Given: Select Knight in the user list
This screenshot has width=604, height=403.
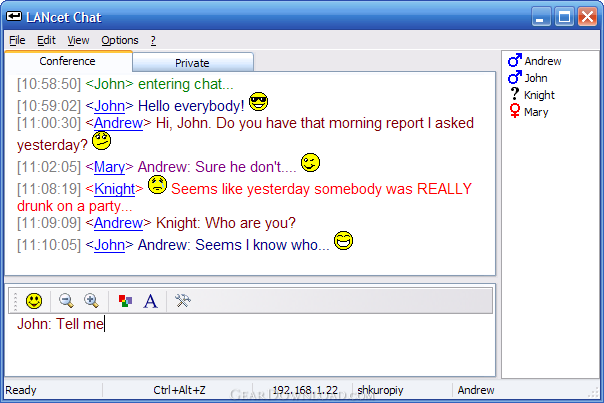Looking at the screenshot, I should coord(539,95).
